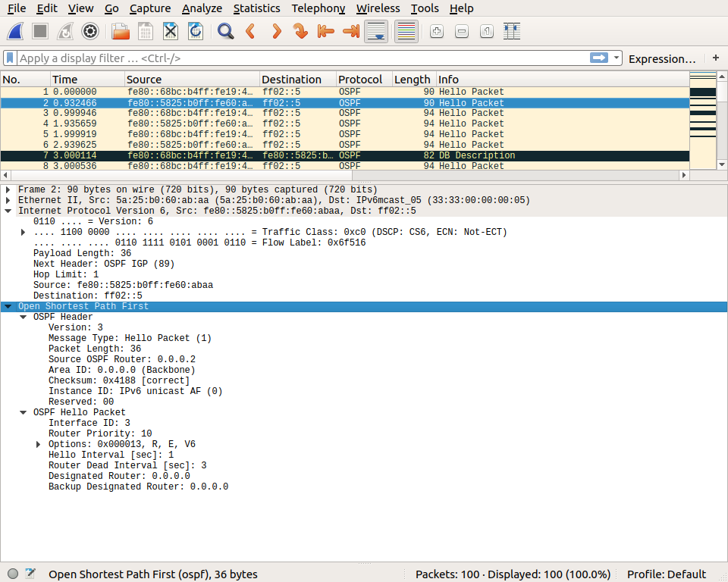Sort by Protocol column header
728x582 pixels.
point(365,80)
